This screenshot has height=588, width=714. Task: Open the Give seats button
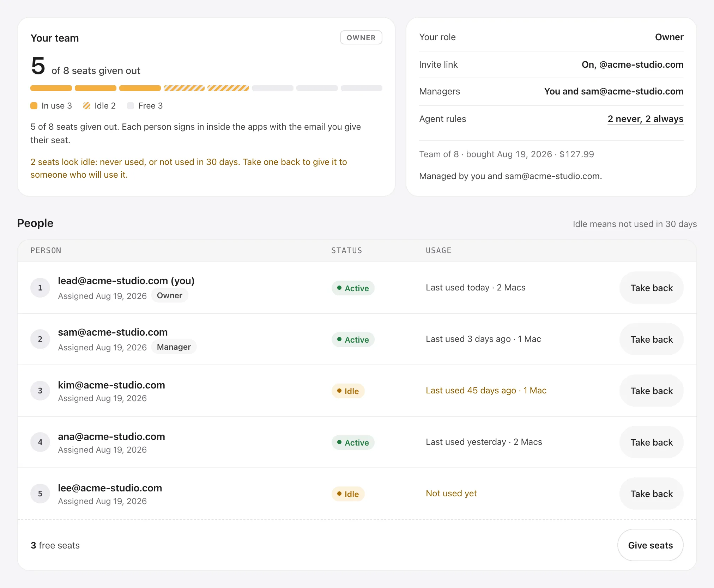(x=650, y=545)
